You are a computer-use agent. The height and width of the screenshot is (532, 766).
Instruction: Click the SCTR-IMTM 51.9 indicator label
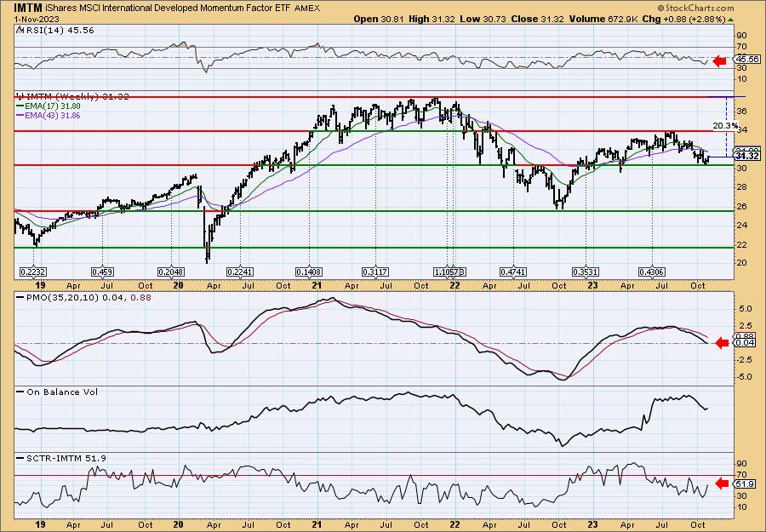[61, 458]
